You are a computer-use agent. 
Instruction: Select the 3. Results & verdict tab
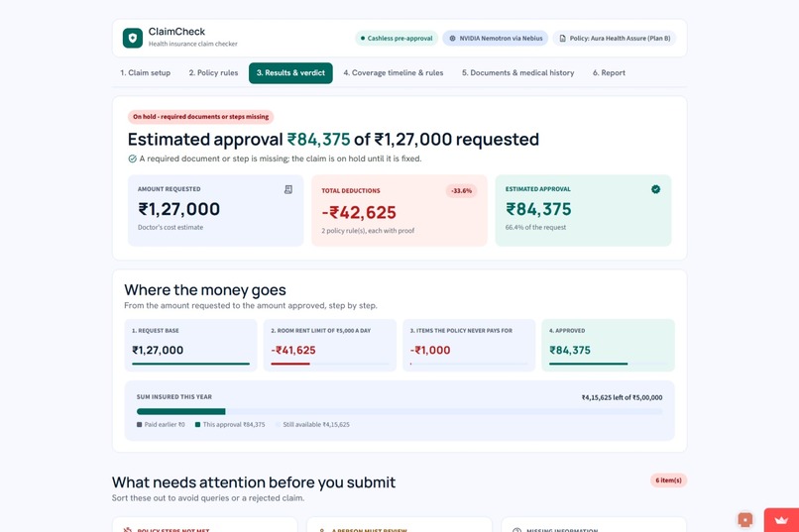click(x=290, y=72)
